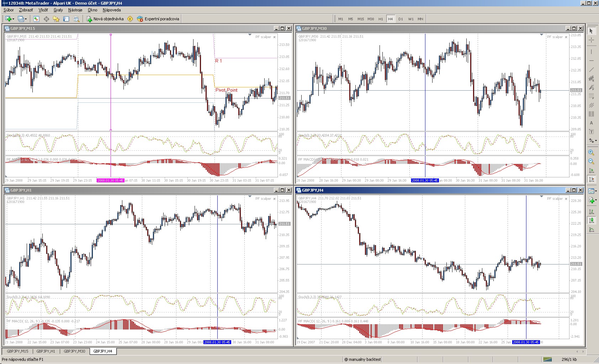Switch to line chart display
599x364 pixels.
pos(591,230)
